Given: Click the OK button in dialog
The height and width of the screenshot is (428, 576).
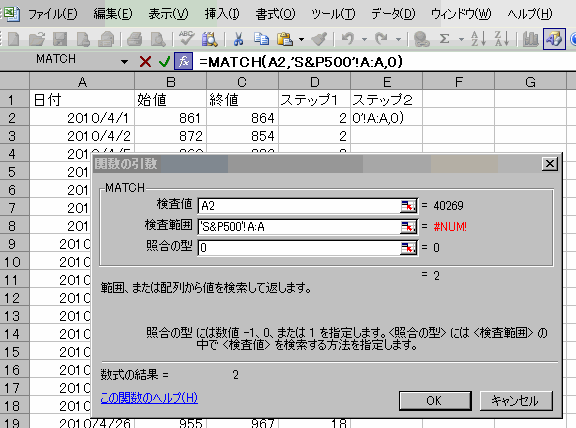Looking at the screenshot, I should [x=435, y=400].
